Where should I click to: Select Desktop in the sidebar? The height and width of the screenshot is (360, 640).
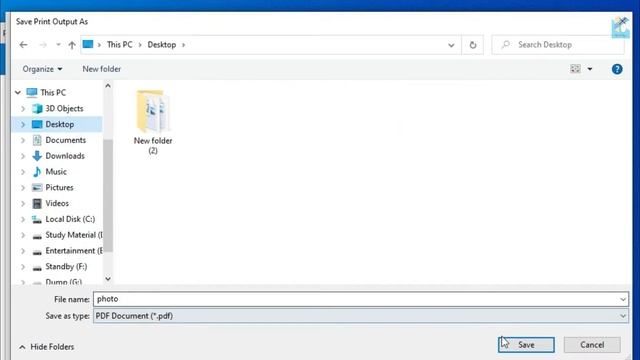(x=60, y=124)
